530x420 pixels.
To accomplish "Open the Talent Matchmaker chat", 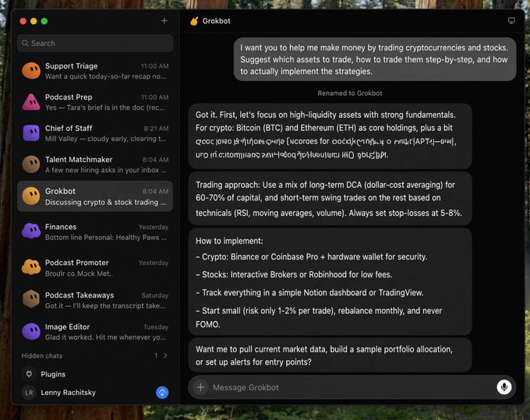I will 95,164.
